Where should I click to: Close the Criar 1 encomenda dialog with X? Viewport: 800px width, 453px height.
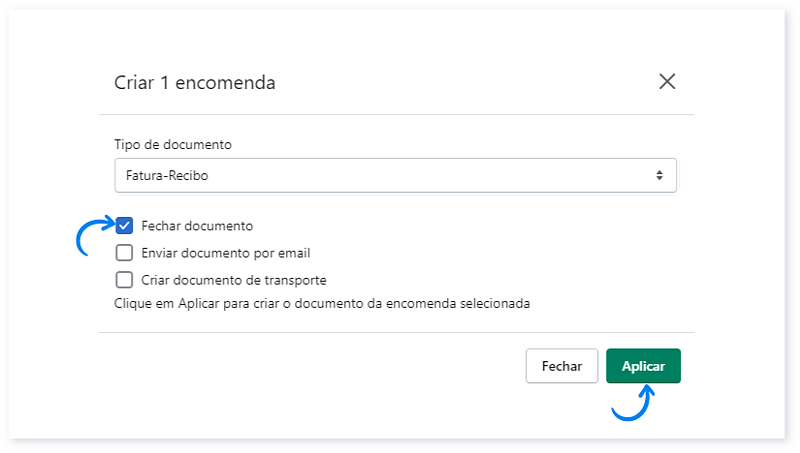coord(667,82)
